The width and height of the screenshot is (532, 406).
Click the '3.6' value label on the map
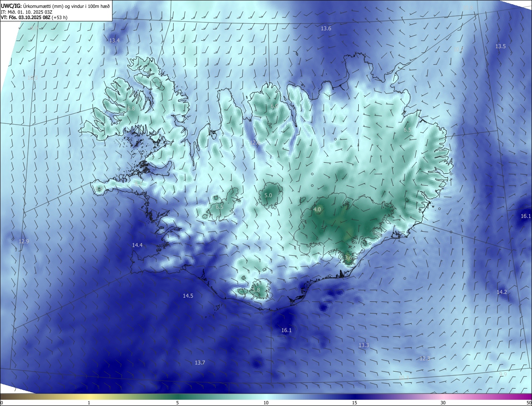coord(348,258)
